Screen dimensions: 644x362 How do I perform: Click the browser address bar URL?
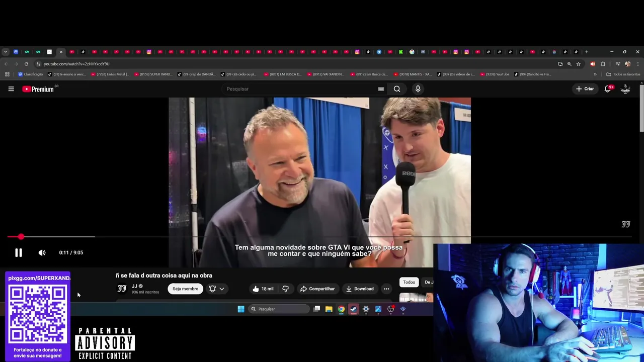pyautogui.click(x=76, y=64)
